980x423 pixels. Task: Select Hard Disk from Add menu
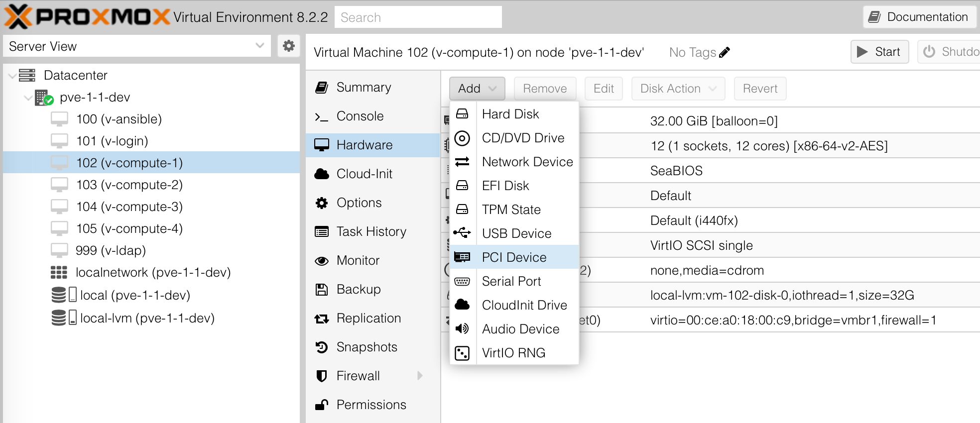[514, 114]
